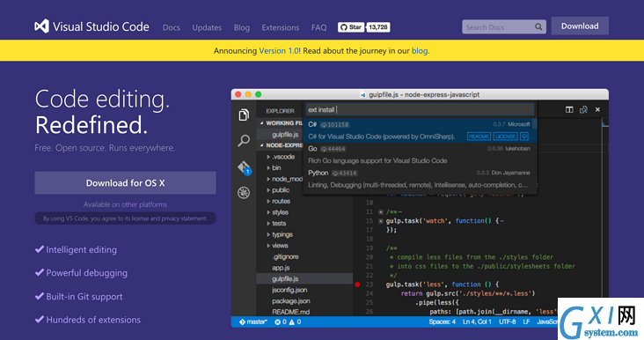This screenshot has width=644, height=340.
Task: Click the yellow minimize window button
Action: click(x=248, y=94)
